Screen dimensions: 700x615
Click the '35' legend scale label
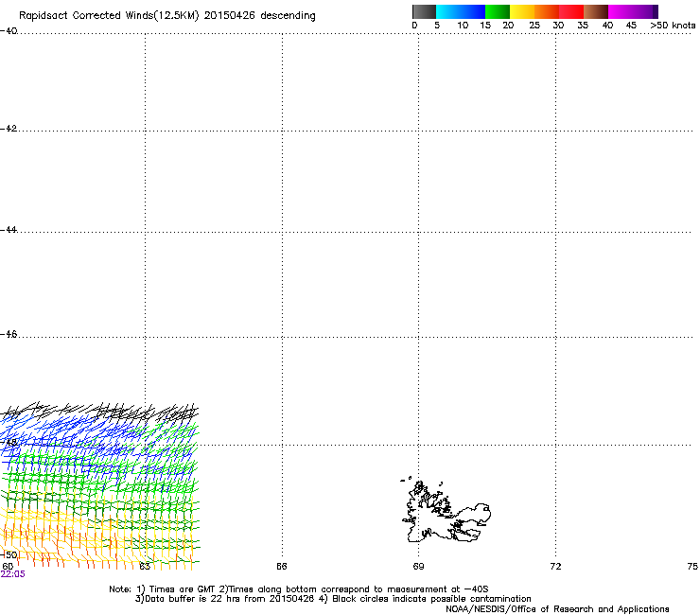pyautogui.click(x=583, y=26)
